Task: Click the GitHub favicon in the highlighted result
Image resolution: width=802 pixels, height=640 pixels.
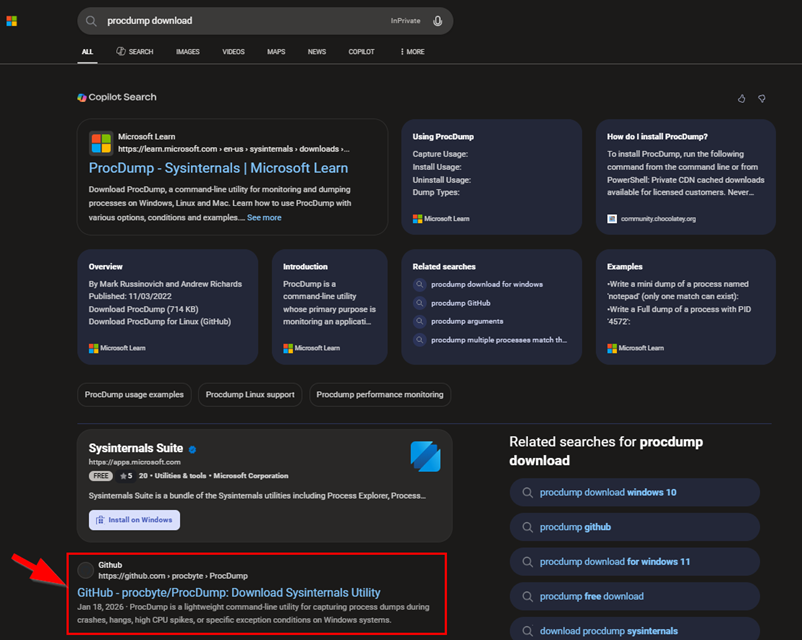Action: (85, 570)
